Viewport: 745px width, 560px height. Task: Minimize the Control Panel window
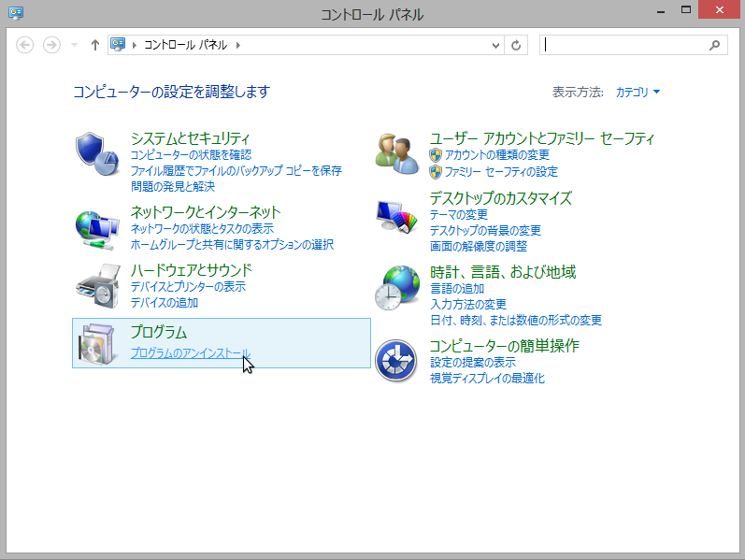click(x=661, y=10)
